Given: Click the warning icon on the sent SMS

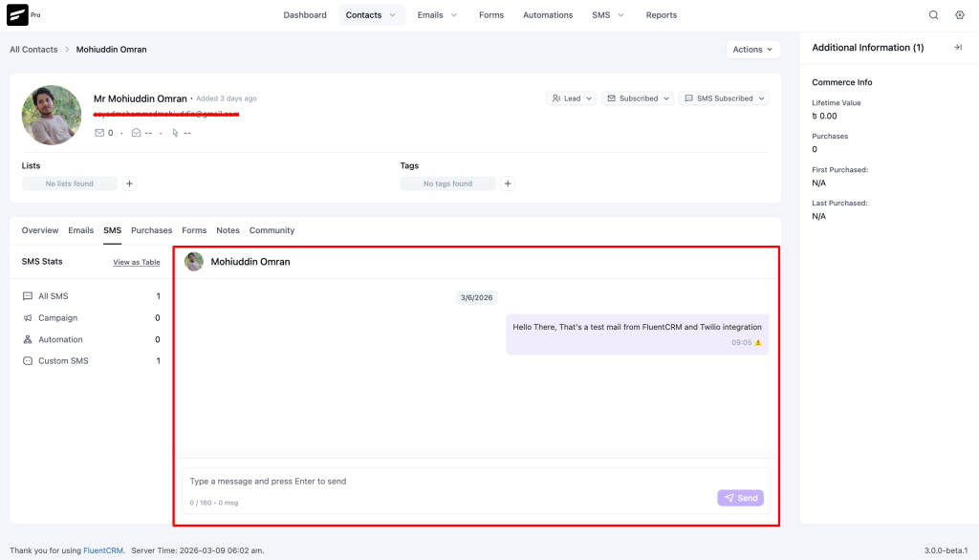Looking at the screenshot, I should tap(760, 342).
